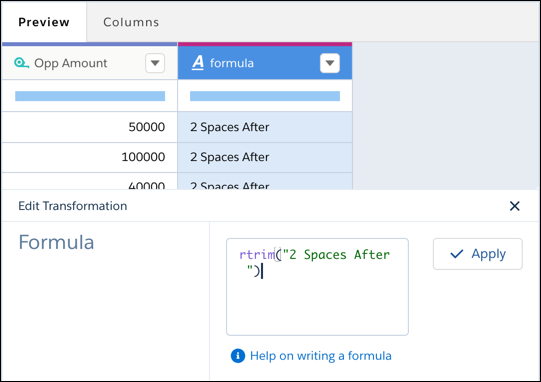Open the Columns tab
This screenshot has width=541, height=382.
[x=131, y=22]
